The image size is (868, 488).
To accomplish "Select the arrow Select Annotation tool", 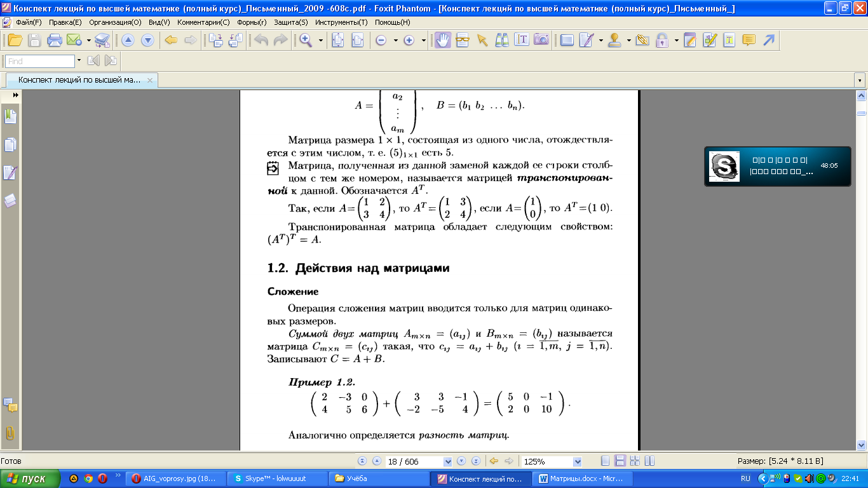I will (x=482, y=40).
